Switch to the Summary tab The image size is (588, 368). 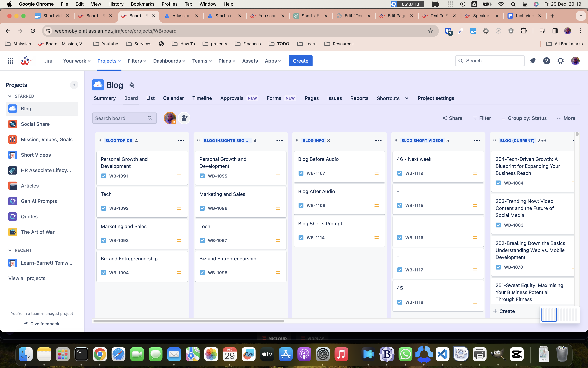105,98
